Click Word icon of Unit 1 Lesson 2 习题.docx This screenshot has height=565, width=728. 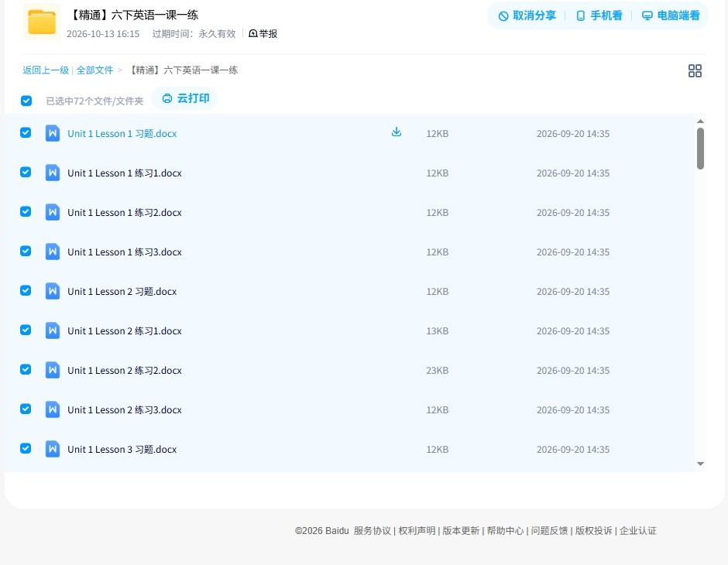point(53,291)
